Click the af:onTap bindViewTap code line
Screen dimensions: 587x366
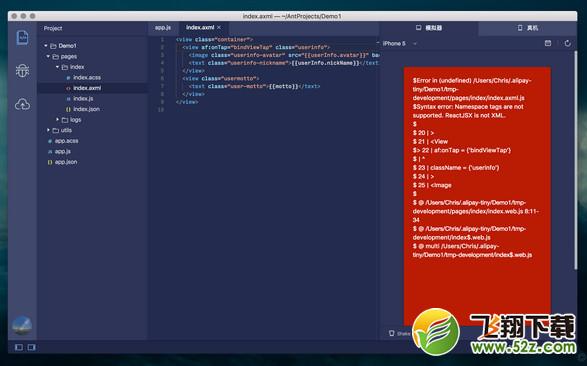tap(256, 47)
